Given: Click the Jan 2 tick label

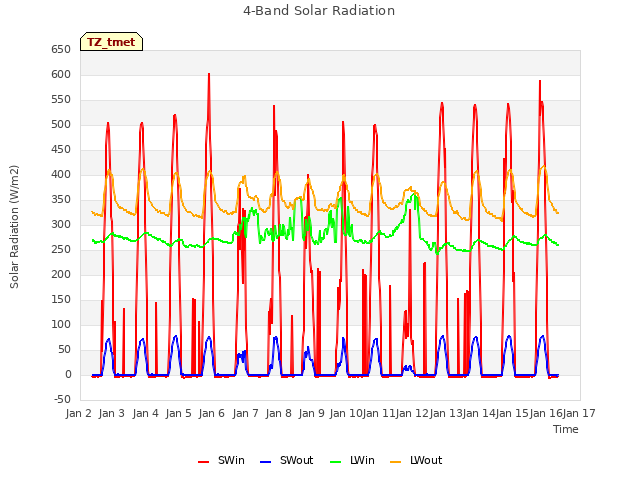Looking at the screenshot, I should [x=79, y=413].
